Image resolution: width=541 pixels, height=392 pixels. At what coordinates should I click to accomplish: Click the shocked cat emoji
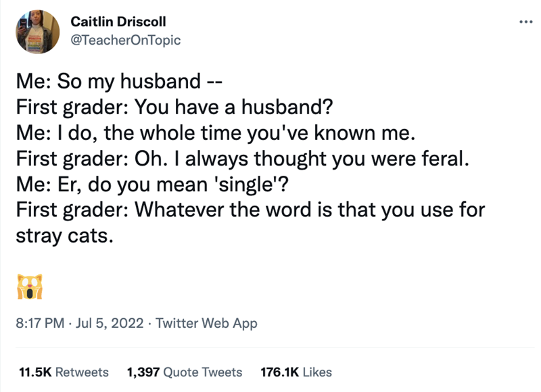(x=29, y=287)
